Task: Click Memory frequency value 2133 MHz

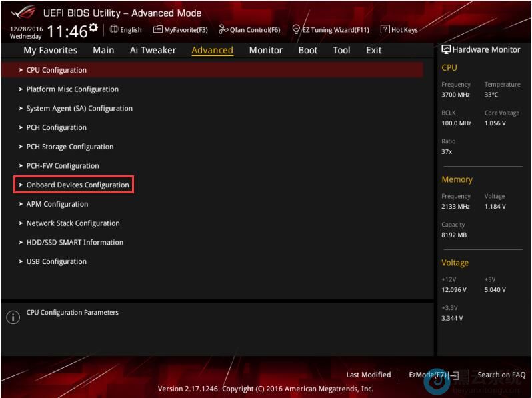Action: [455, 206]
